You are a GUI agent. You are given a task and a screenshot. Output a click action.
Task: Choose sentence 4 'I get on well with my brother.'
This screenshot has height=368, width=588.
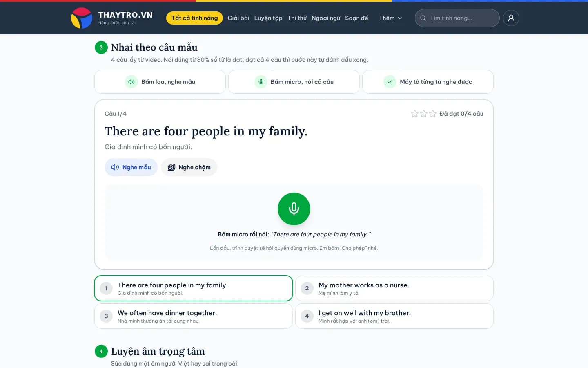pyautogui.click(x=394, y=316)
